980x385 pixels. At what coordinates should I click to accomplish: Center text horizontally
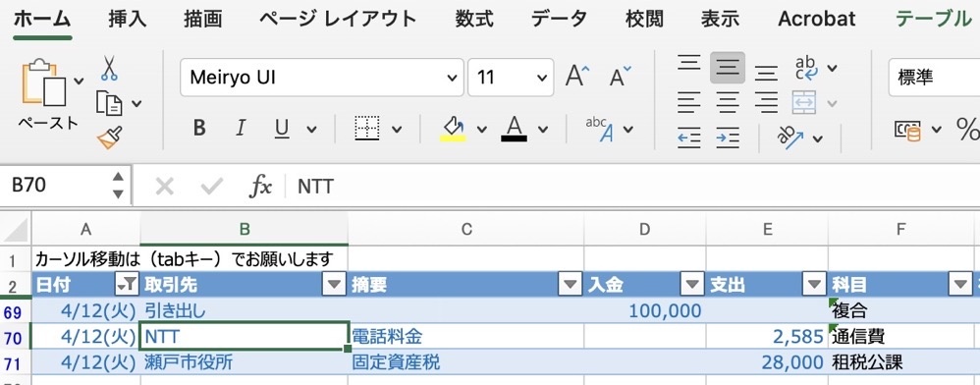click(728, 101)
